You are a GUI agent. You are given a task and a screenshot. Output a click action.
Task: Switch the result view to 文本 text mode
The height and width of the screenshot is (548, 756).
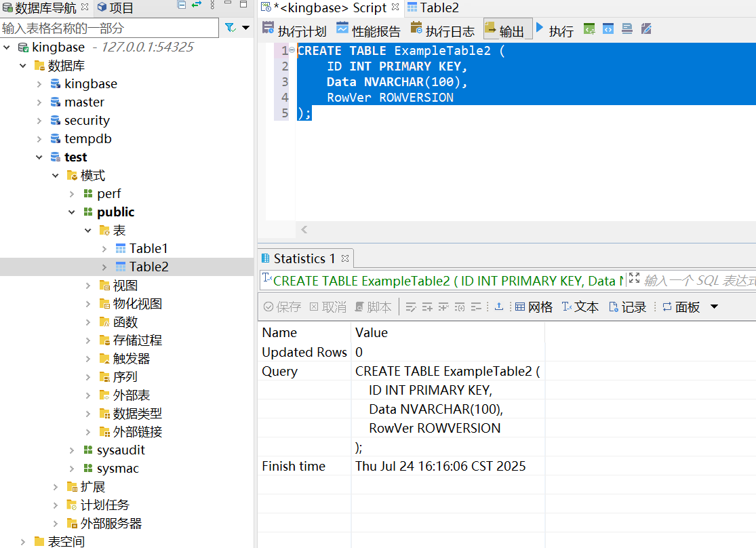(x=580, y=307)
